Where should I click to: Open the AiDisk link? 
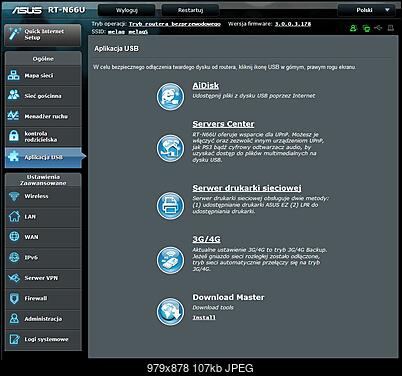[206, 86]
